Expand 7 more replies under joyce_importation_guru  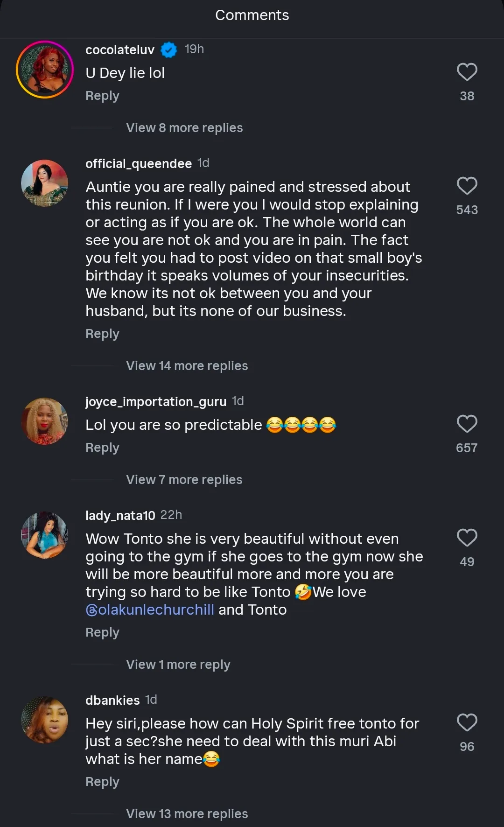[x=184, y=480]
